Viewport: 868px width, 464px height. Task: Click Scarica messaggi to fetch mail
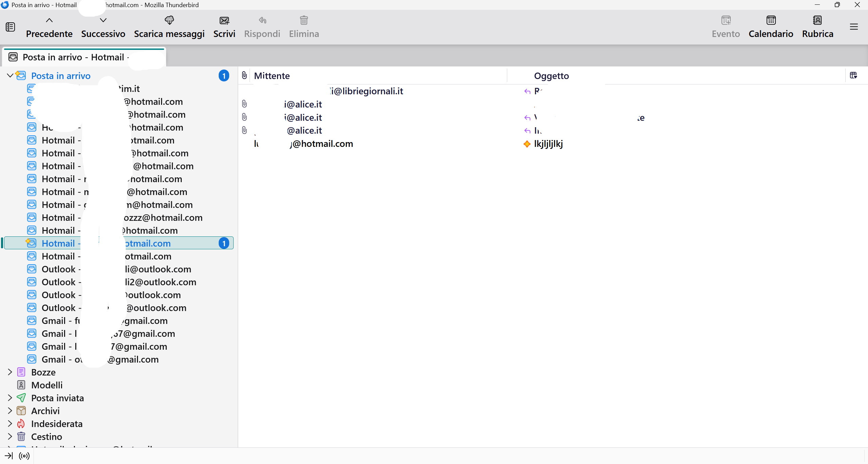click(169, 27)
